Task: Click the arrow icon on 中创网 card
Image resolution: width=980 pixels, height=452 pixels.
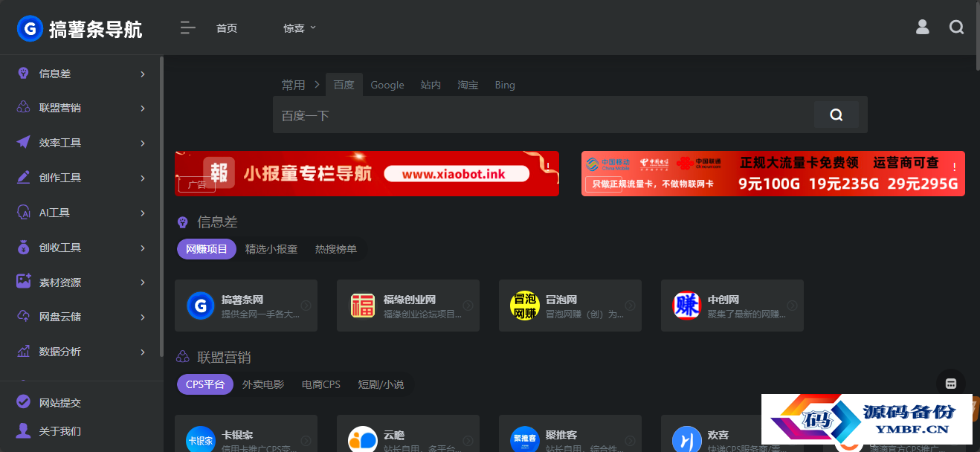Action: [793, 306]
